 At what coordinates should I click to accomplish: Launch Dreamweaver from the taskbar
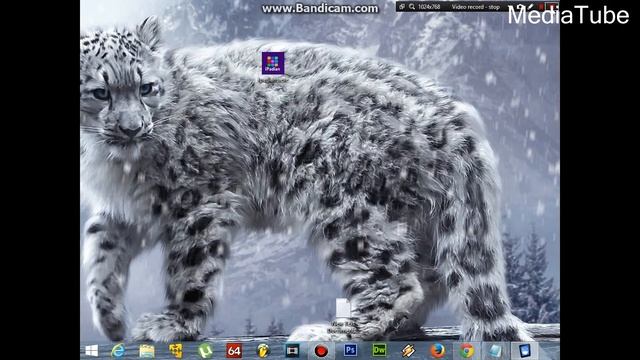[x=379, y=350]
